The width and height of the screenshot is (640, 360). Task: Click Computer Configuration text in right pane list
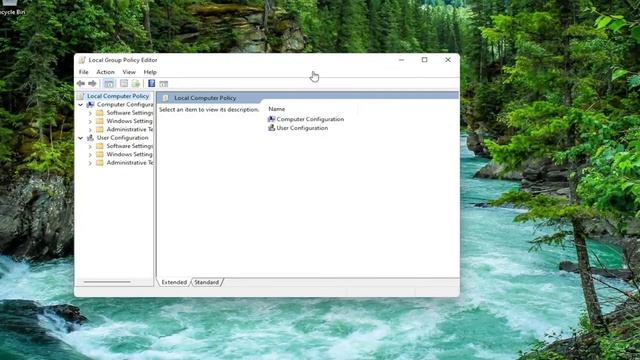coord(310,119)
